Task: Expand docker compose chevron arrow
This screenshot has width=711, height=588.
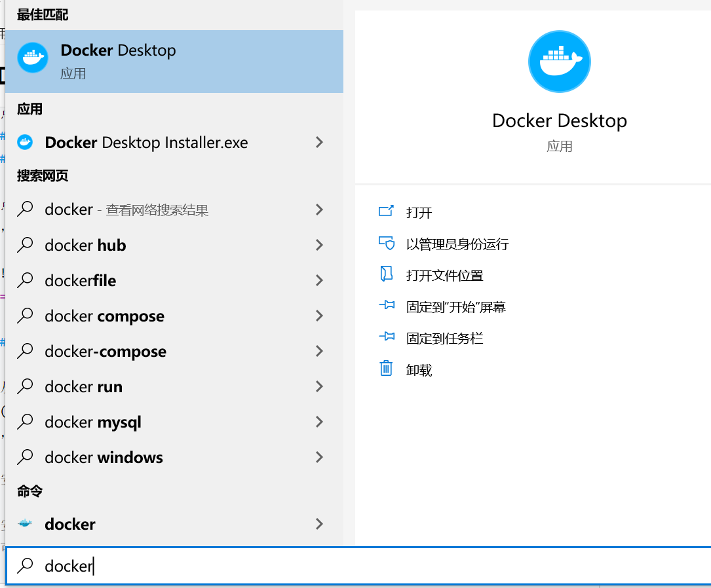Action: (x=319, y=316)
